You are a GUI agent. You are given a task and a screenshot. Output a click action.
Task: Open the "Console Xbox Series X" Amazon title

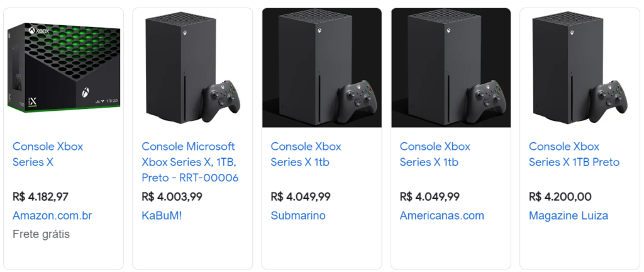pos(48,154)
